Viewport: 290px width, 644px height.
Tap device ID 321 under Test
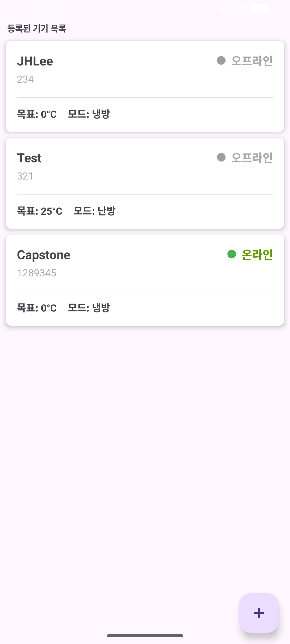point(25,176)
